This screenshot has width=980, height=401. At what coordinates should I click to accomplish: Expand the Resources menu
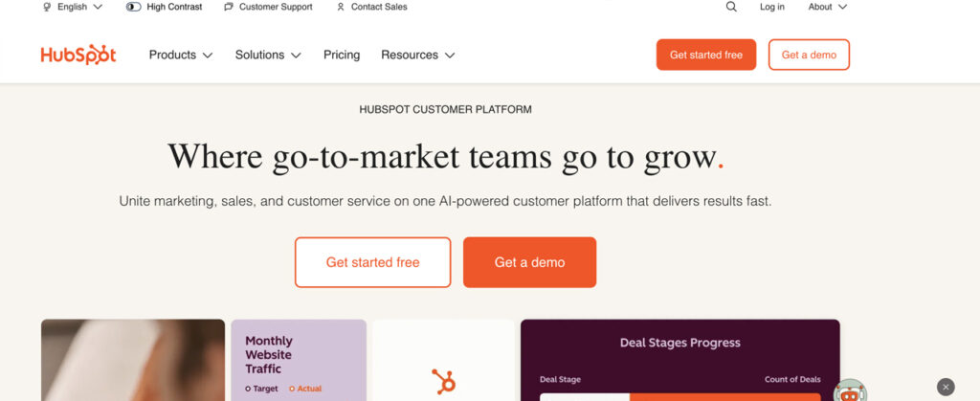[x=417, y=55]
